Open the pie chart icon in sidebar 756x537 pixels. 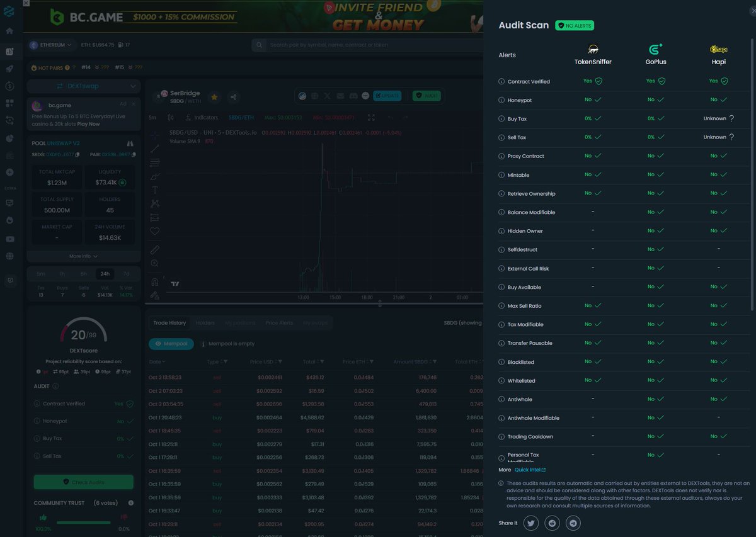[x=9, y=137]
